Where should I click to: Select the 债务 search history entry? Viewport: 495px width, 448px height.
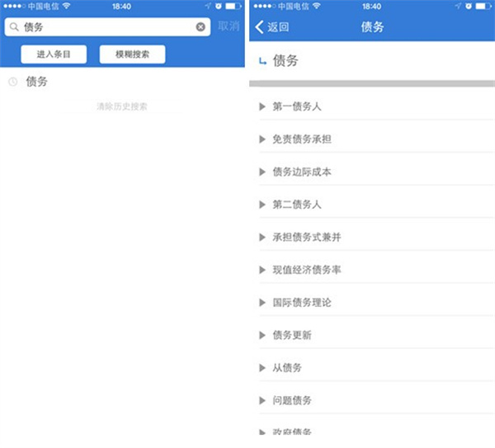point(37,82)
